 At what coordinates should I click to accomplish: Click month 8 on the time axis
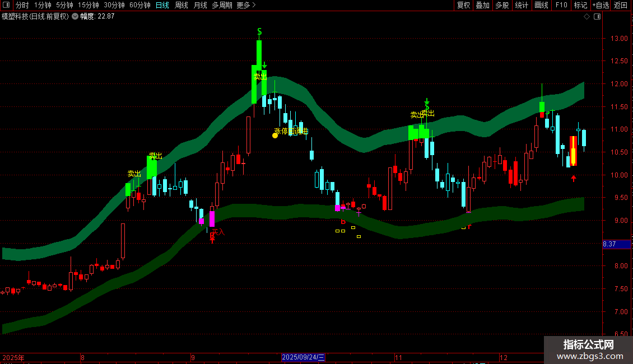[x=82, y=357]
